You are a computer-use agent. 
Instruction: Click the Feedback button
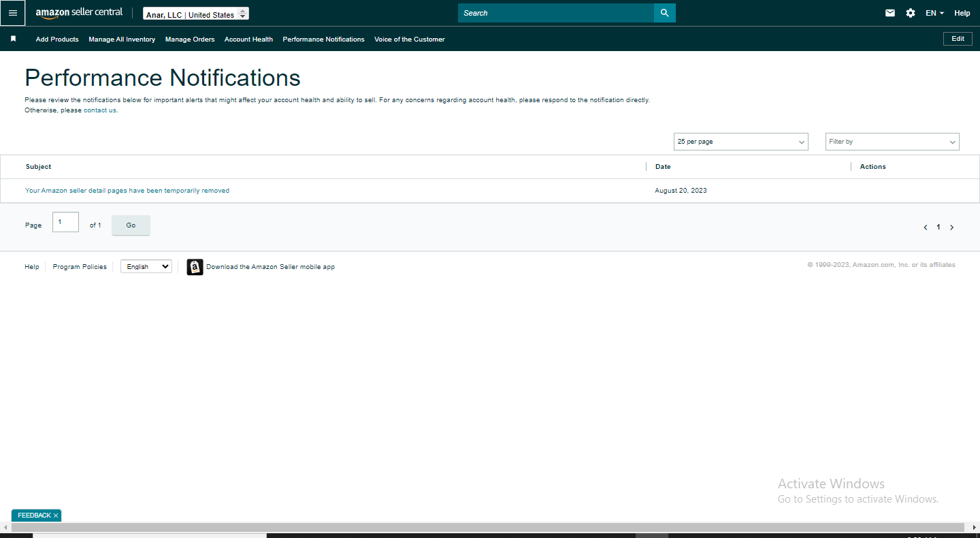tap(34, 516)
